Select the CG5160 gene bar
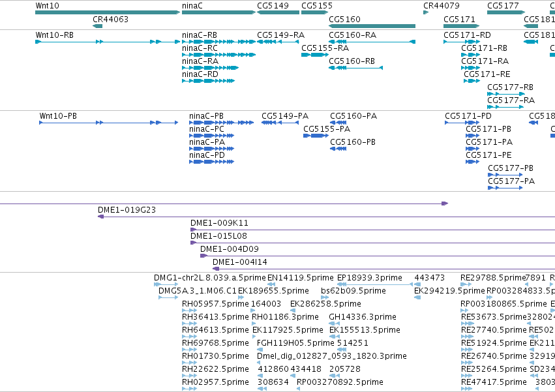 (x=372, y=26)
